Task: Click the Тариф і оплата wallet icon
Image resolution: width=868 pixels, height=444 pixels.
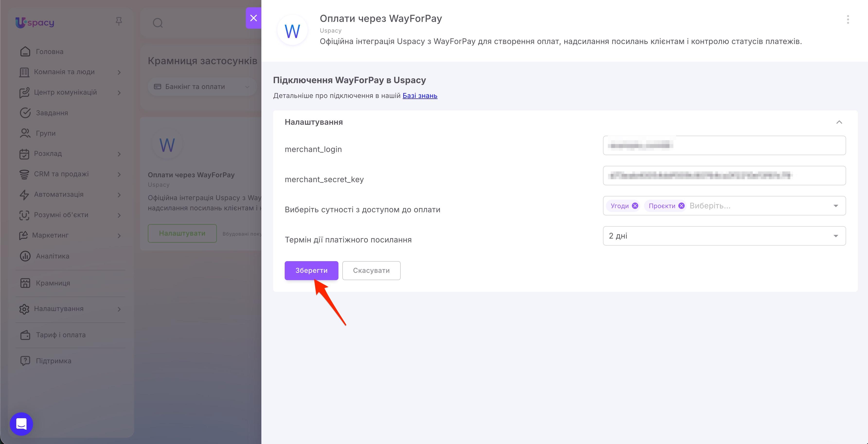Action: tap(25, 335)
